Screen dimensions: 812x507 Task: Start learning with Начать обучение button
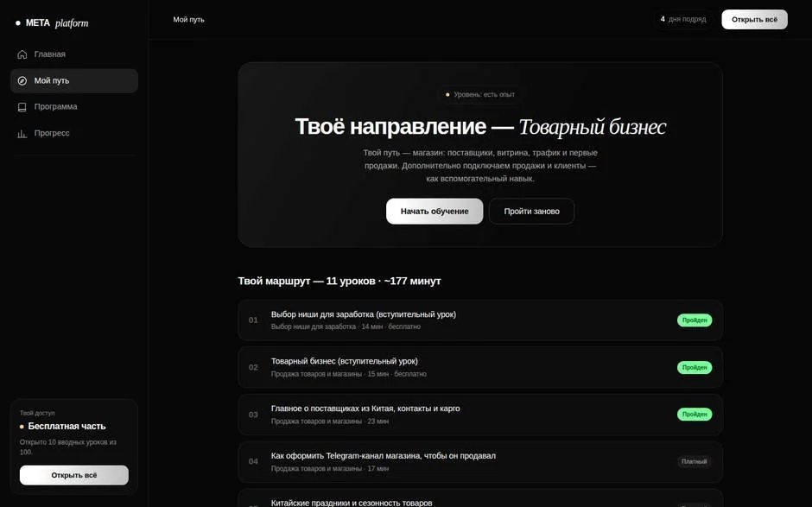(x=435, y=212)
